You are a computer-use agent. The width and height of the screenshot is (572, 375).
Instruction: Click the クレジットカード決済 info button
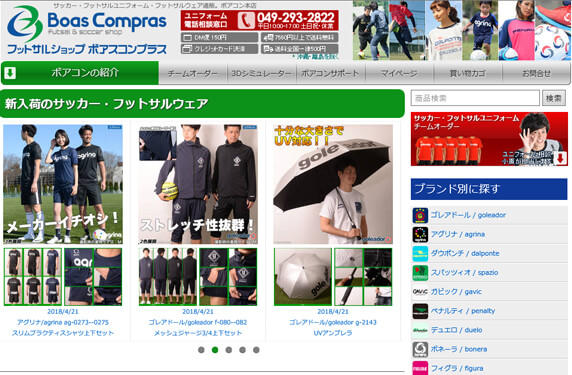(219, 49)
